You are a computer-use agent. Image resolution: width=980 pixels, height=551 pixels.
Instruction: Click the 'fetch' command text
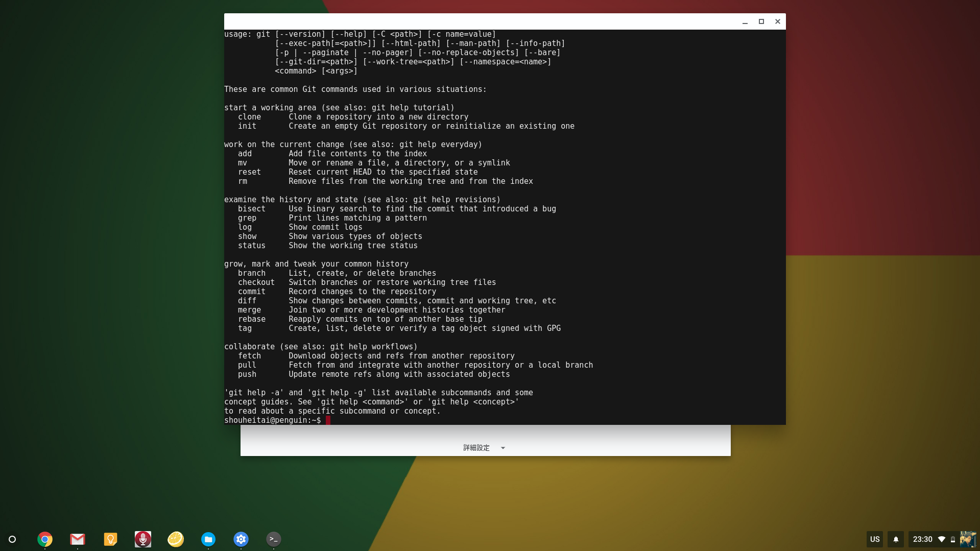[x=249, y=356]
